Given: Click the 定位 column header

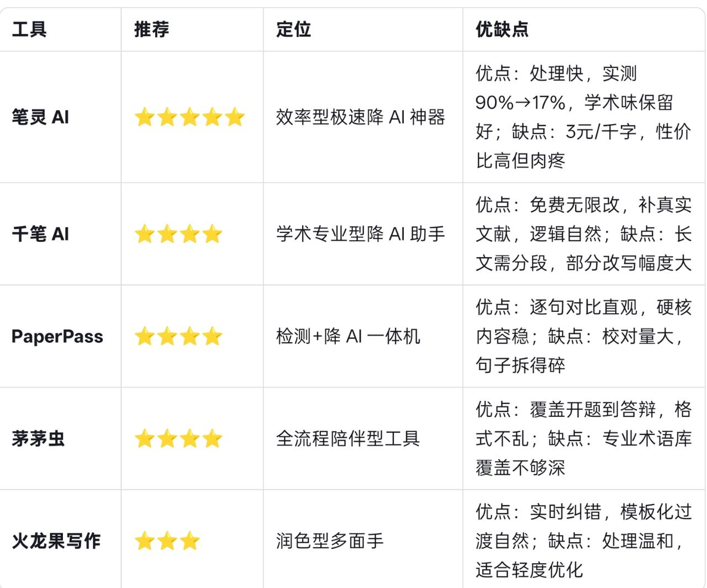Looking at the screenshot, I should [294, 29].
